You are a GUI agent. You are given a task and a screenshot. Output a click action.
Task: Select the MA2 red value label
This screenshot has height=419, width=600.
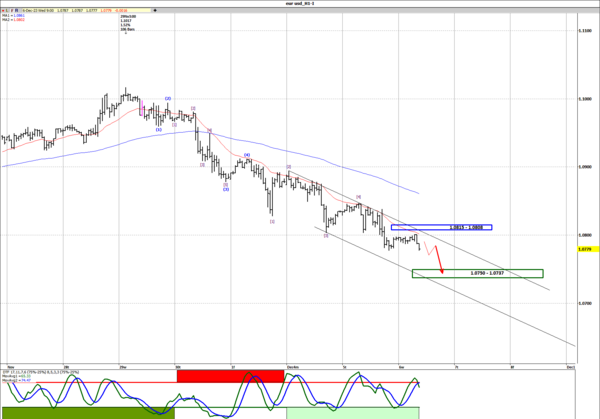pos(19,20)
